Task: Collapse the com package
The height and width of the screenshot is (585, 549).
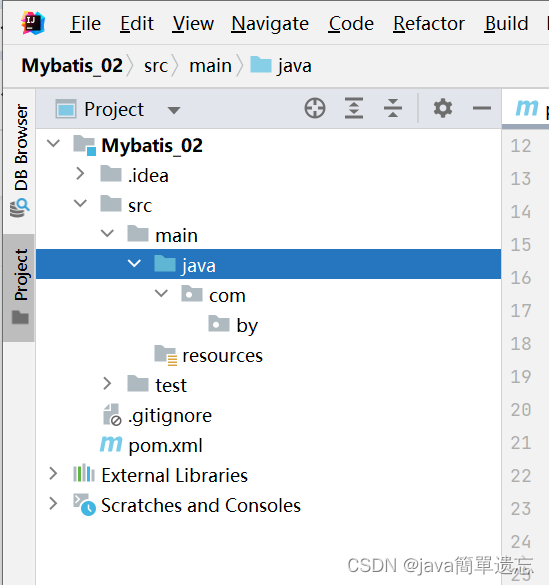Action: 161,293
